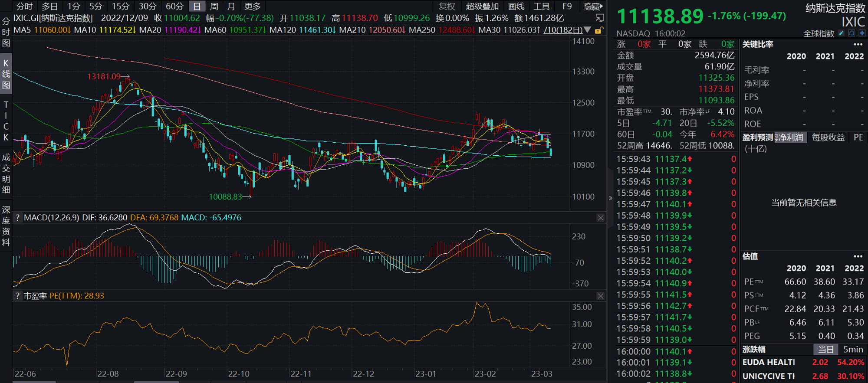Open the 工具 tools menu
Screen dimensions: 868x383
(x=542, y=6)
